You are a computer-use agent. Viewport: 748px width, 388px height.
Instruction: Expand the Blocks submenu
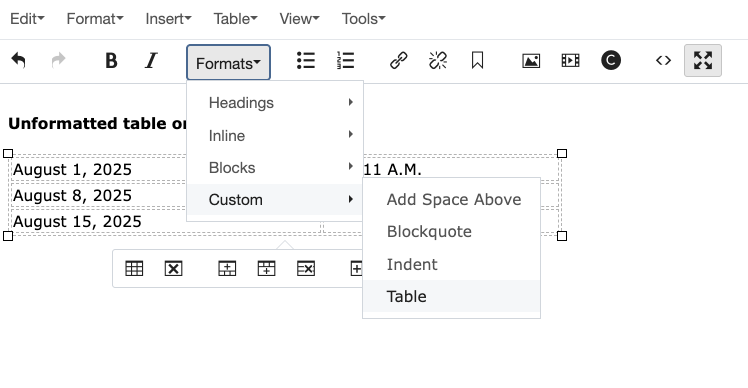[x=275, y=168]
